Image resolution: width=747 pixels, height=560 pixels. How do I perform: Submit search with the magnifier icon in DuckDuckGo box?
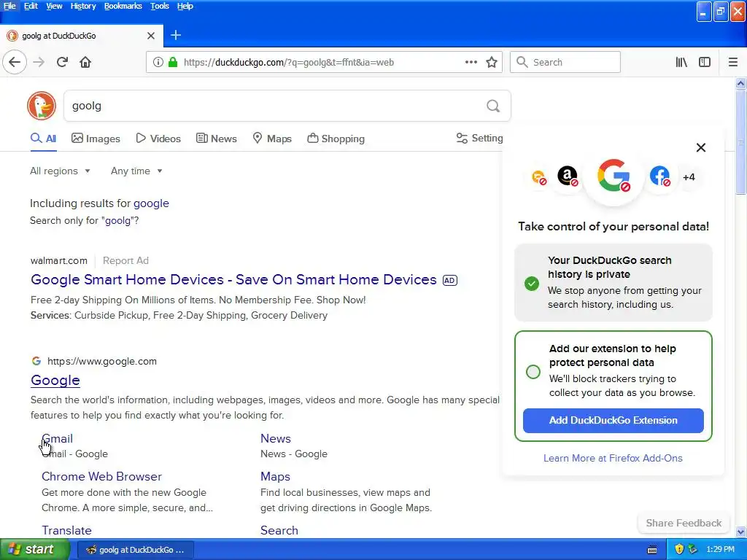(493, 106)
